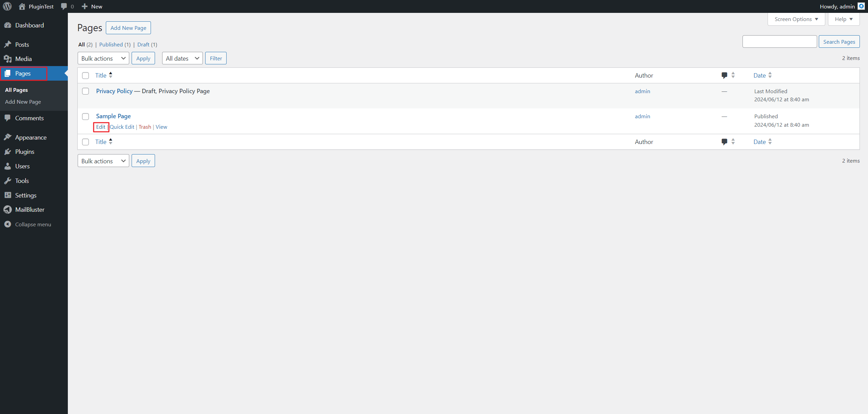The height and width of the screenshot is (414, 868).
Task: Expand the Screen Options panel
Action: coord(796,19)
